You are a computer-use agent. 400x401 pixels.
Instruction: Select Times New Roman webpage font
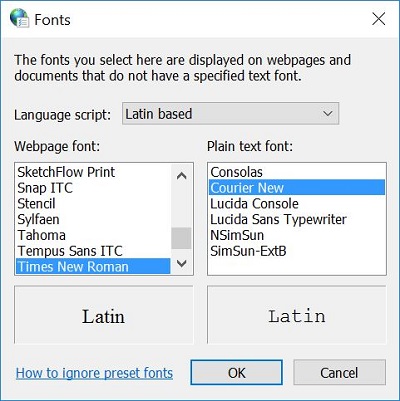[x=93, y=266]
